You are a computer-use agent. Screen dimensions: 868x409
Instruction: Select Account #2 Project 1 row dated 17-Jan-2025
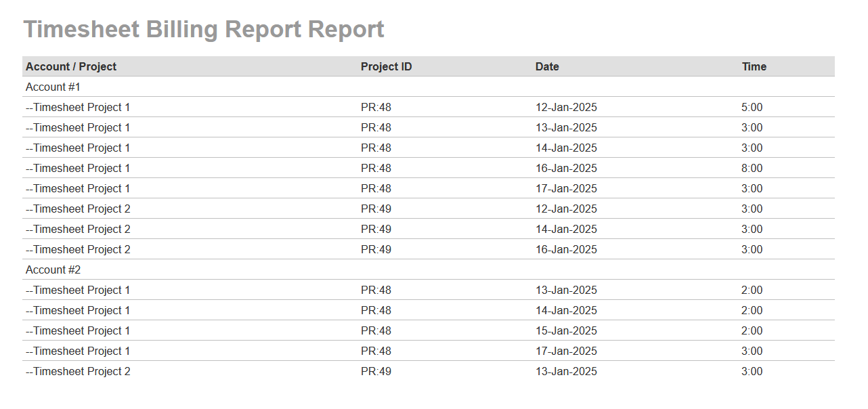pyautogui.click(x=78, y=351)
